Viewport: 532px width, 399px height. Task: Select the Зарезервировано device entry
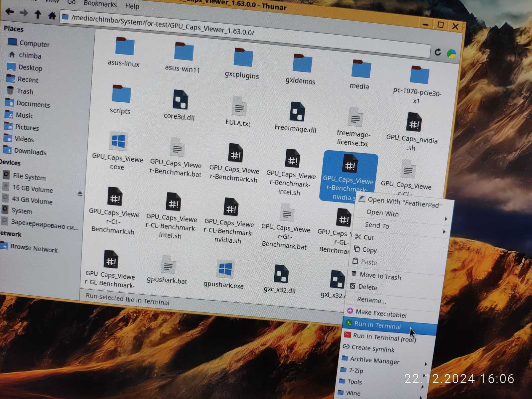[40, 223]
